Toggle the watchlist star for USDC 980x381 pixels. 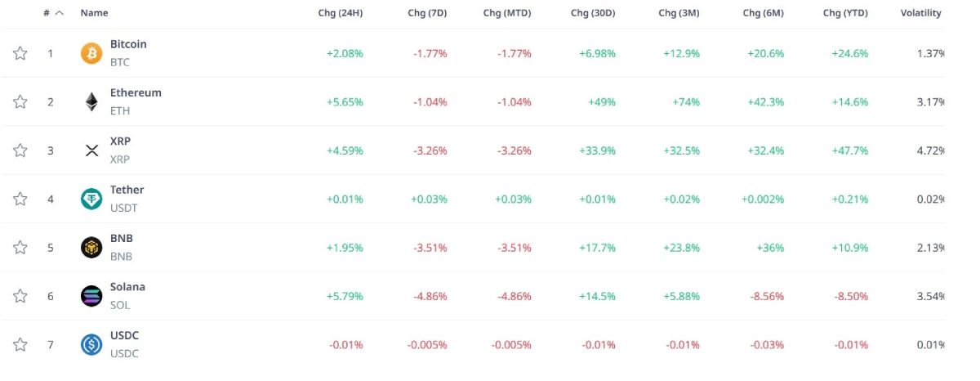tap(20, 344)
